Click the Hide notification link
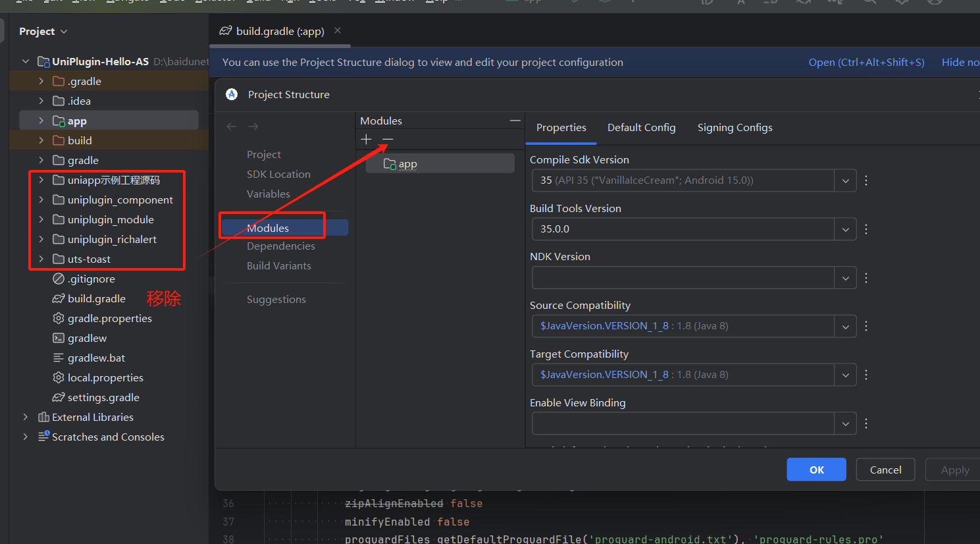The height and width of the screenshot is (544, 980). click(960, 62)
